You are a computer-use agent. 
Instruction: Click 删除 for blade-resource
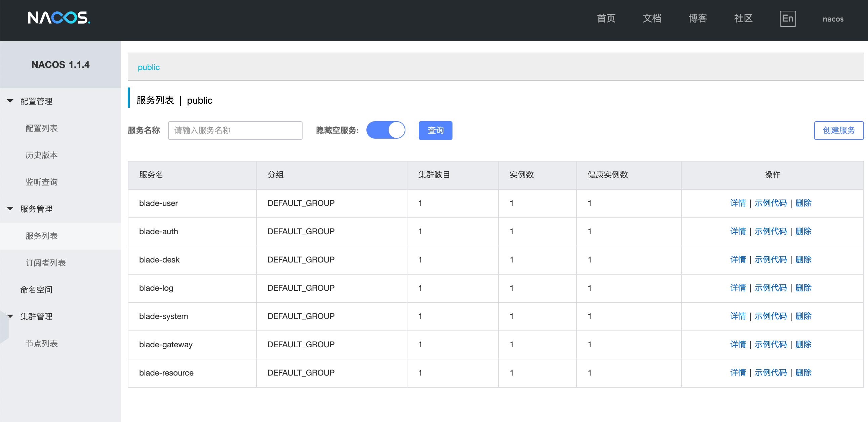pyautogui.click(x=803, y=373)
